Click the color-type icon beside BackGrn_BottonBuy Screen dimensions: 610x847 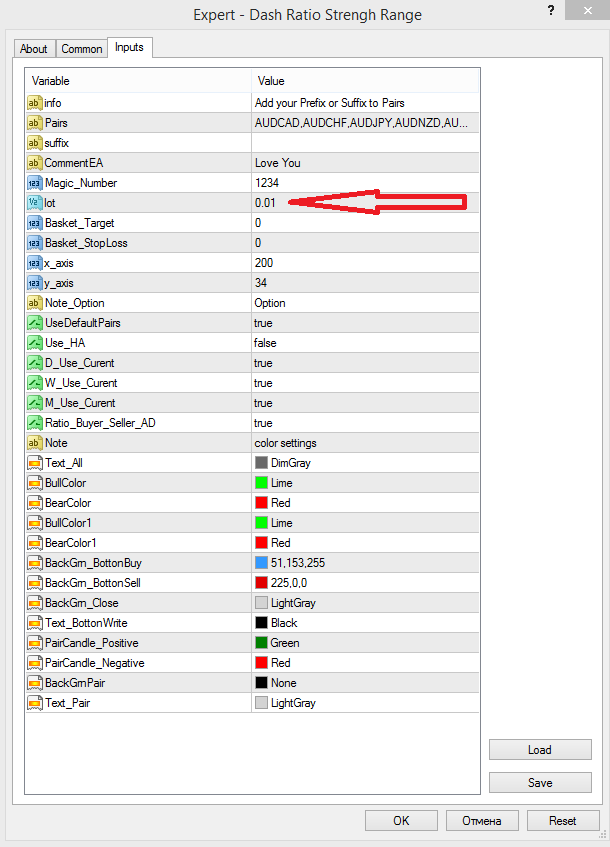click(34, 563)
